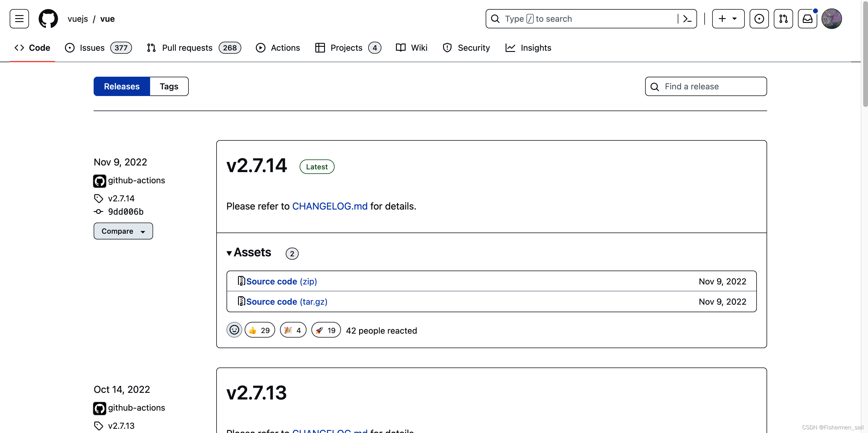868x433 pixels.
Task: Open github-actions author of Oct 14, 2022 release
Action: 137,408
